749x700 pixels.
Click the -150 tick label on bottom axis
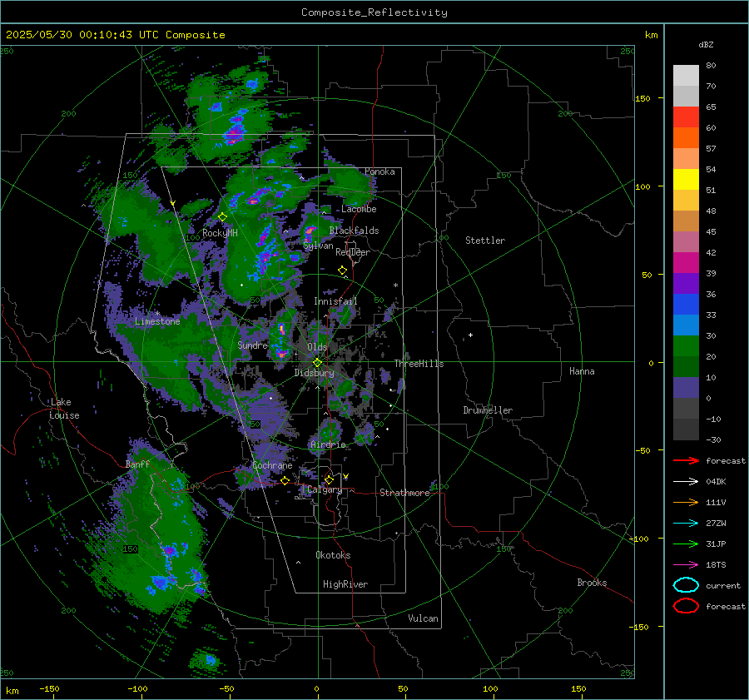tap(49, 689)
